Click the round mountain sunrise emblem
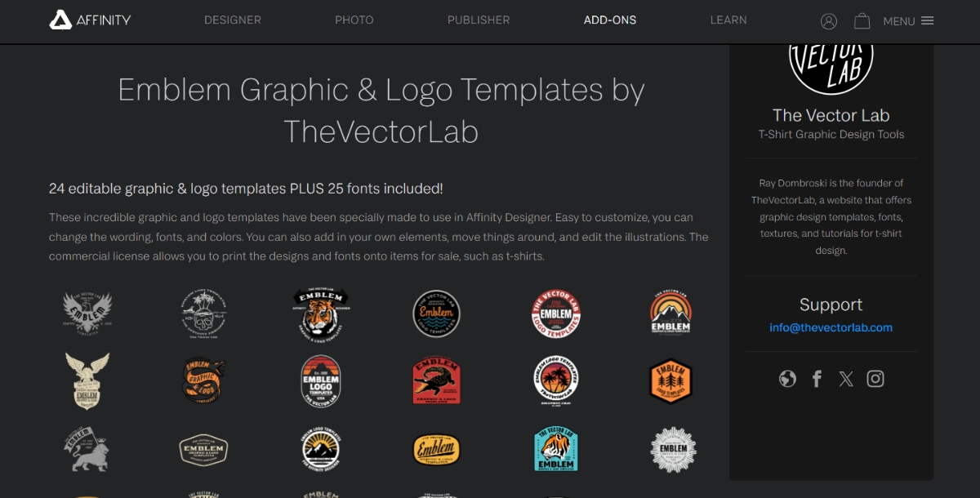This screenshot has width=980, height=498. (x=321, y=449)
